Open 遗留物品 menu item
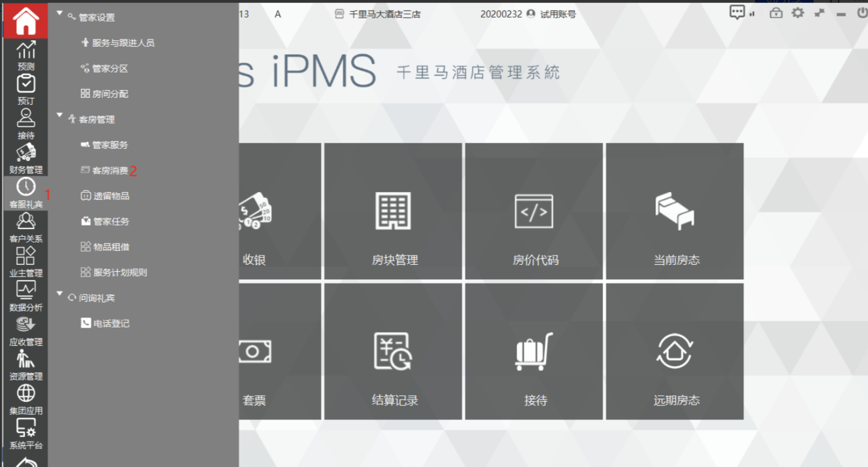The image size is (868, 467). [x=111, y=196]
